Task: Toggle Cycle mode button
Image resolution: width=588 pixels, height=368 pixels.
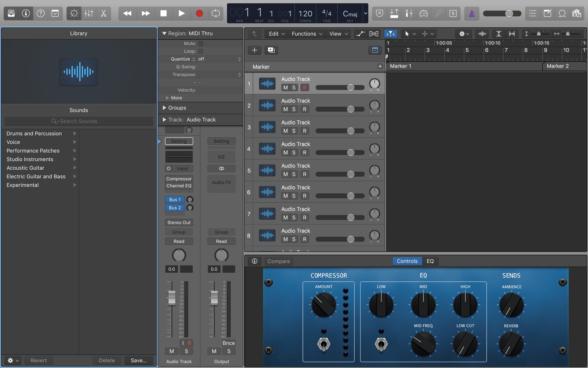Action: point(216,14)
